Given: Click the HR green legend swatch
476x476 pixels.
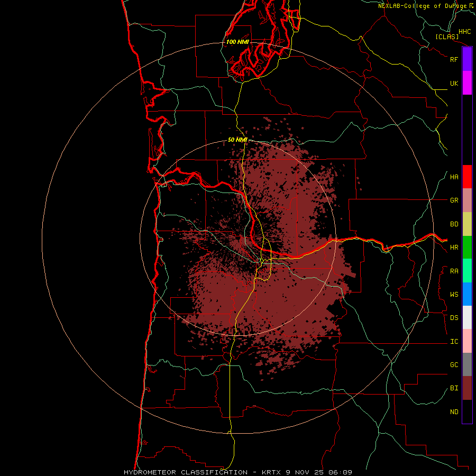Looking at the screenshot, I should 467,248.
